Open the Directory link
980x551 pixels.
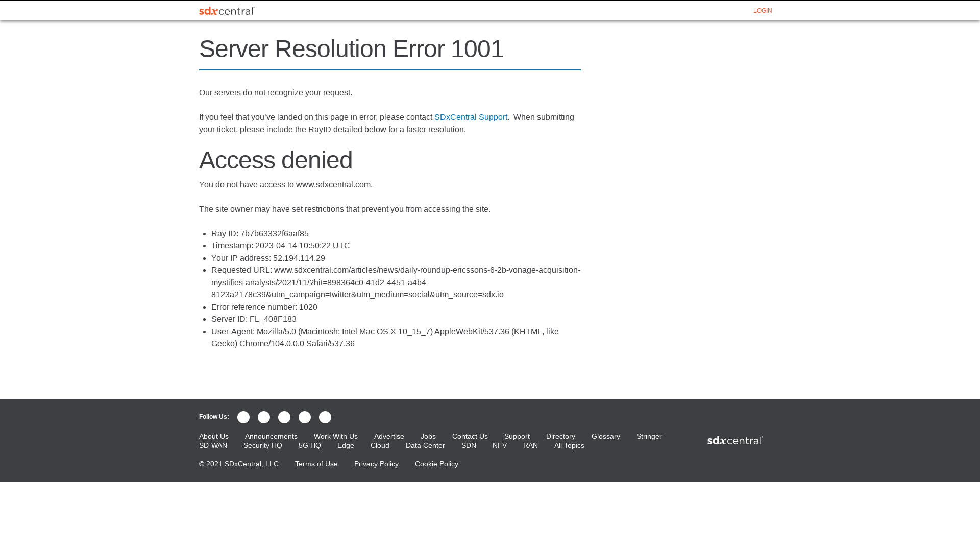point(560,436)
